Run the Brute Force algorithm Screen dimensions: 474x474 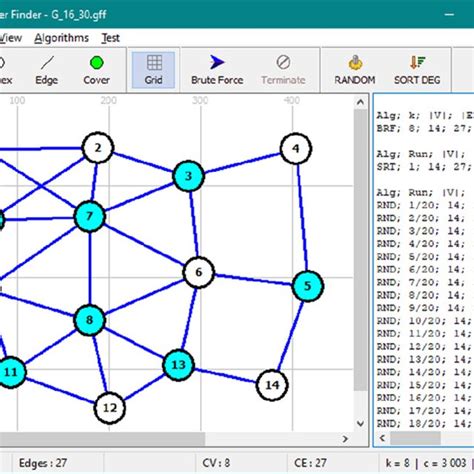tap(217, 70)
